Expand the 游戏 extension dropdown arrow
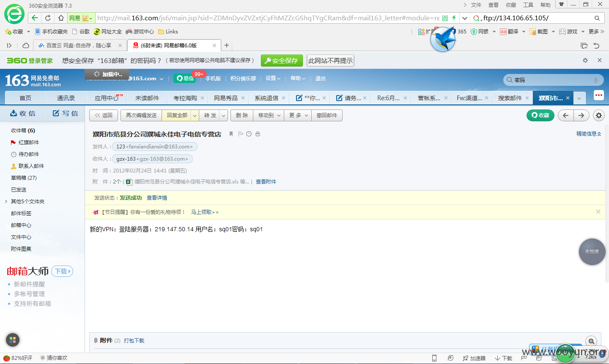 (583, 32)
